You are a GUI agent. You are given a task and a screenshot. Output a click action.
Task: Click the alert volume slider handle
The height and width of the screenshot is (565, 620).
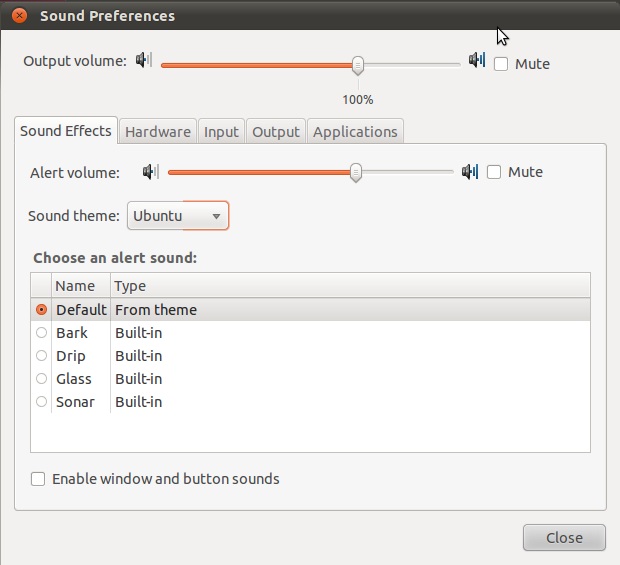(x=355, y=173)
